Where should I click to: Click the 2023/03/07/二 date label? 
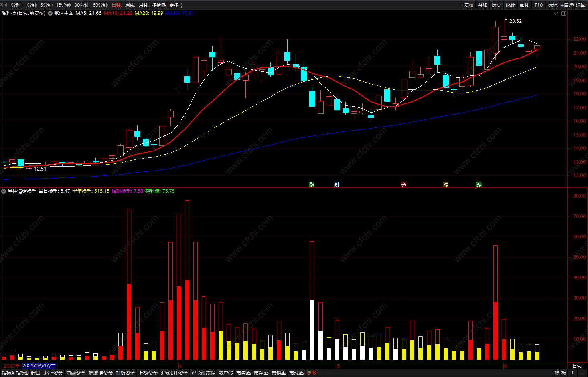[39, 366]
